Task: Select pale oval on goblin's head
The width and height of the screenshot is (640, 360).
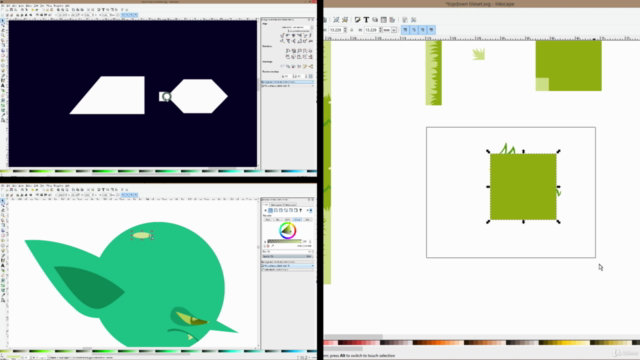Action: click(x=142, y=235)
